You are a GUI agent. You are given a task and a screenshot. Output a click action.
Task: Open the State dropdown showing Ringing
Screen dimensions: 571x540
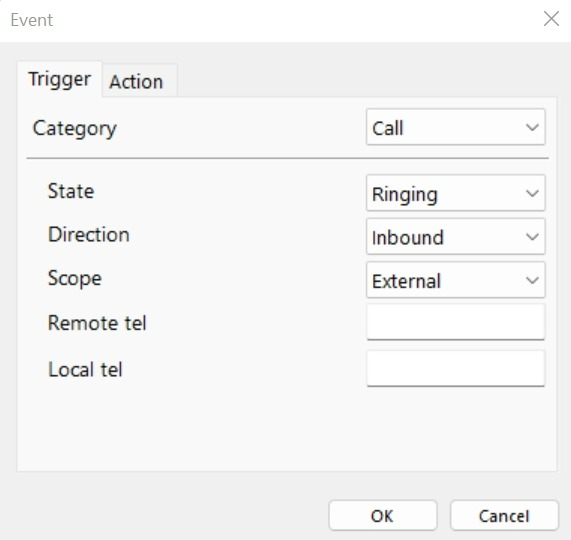tap(456, 193)
